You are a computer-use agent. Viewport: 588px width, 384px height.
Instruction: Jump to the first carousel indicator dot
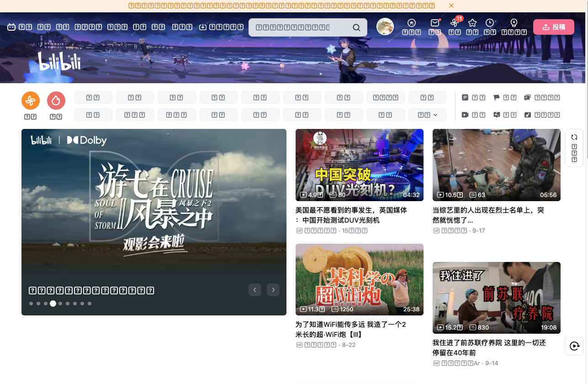[31, 304]
